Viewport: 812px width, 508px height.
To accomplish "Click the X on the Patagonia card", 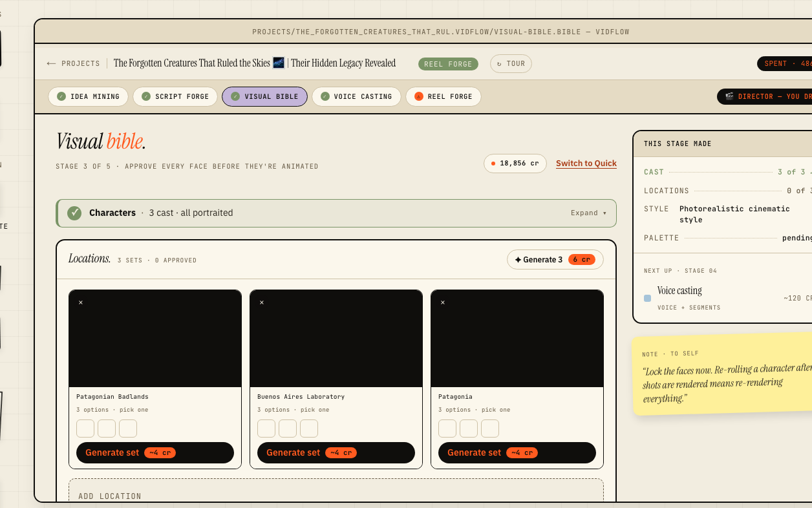I will pos(443,302).
